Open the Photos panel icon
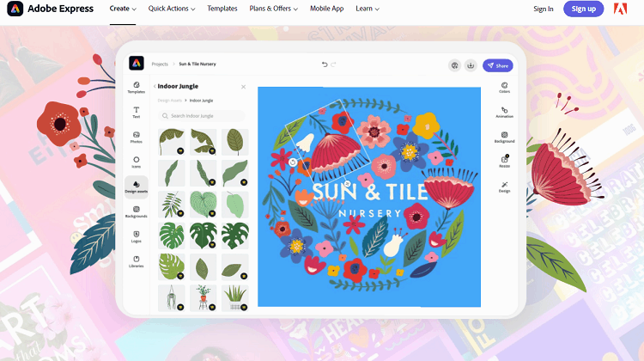The image size is (644, 361). (137, 137)
